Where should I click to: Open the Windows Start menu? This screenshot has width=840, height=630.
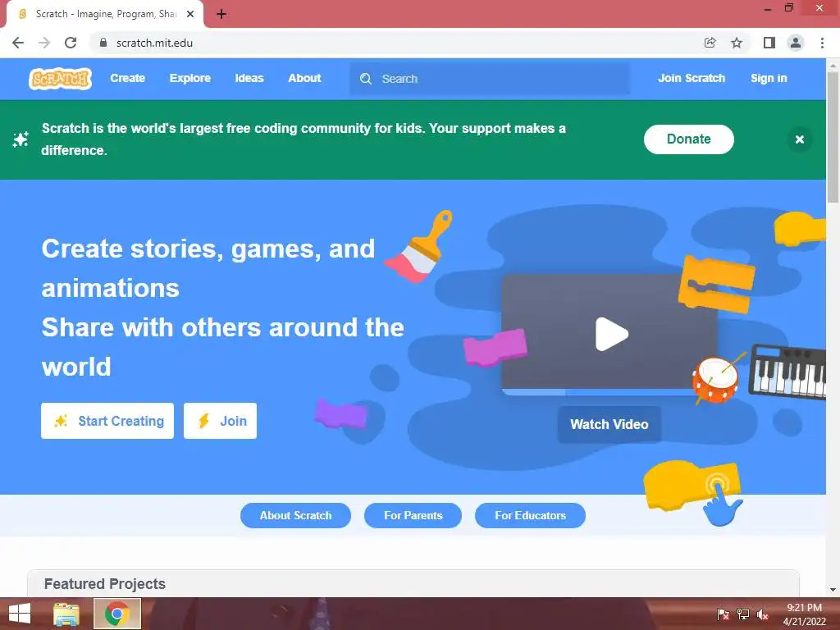pyautogui.click(x=20, y=614)
